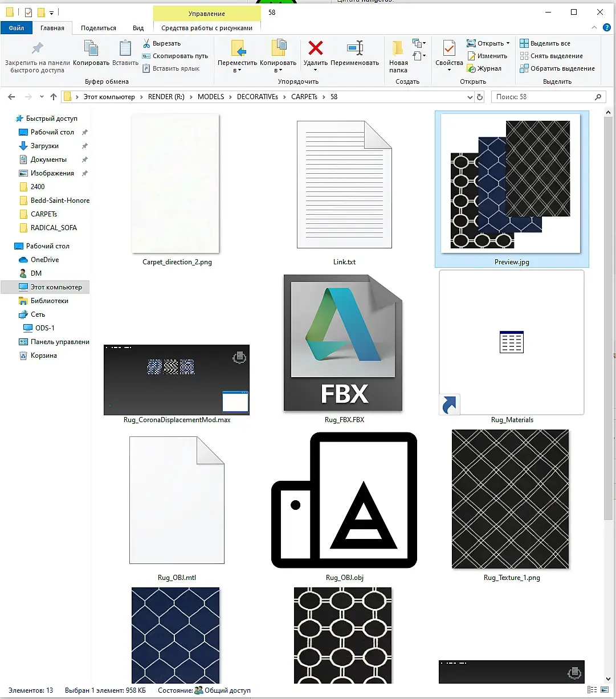Open Свойства properties of selected file

[x=449, y=56]
